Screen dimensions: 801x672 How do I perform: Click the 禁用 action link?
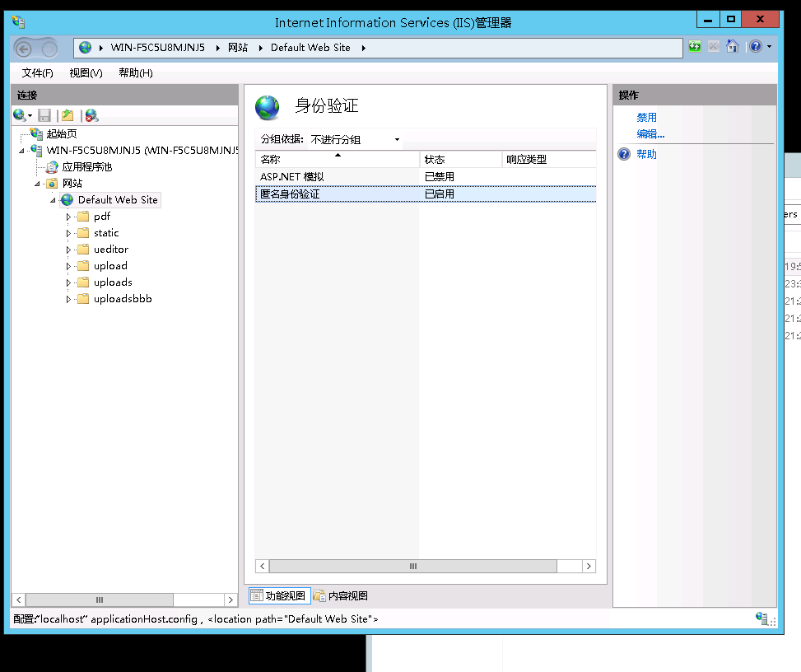[x=647, y=118]
